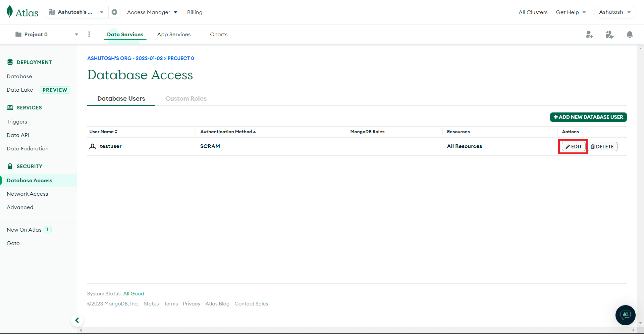
Task: Open the support chat bubble icon
Action: point(625,315)
